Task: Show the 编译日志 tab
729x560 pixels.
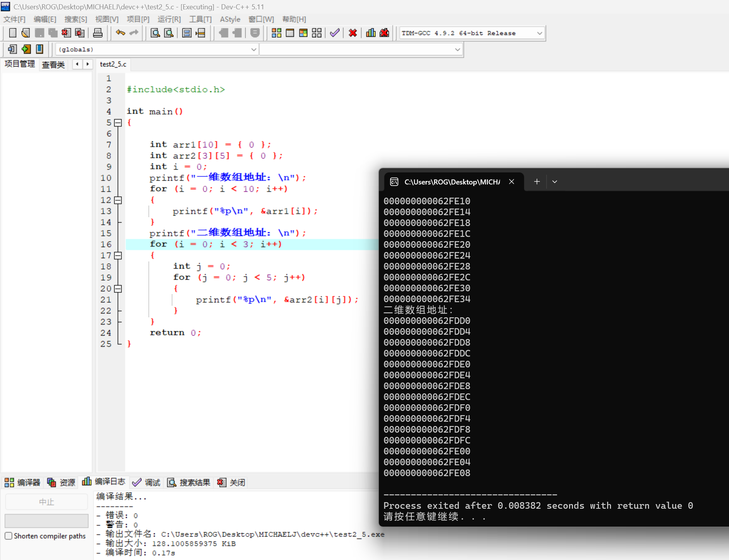Action: tap(104, 482)
